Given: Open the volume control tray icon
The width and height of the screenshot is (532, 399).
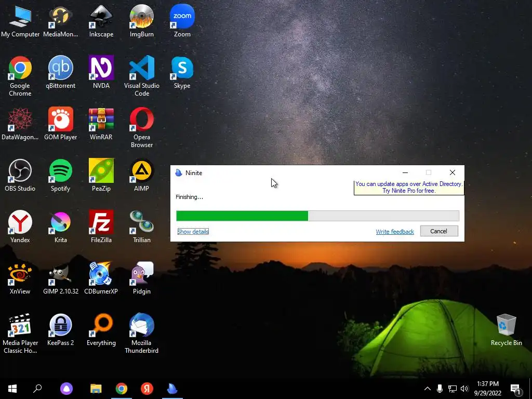Looking at the screenshot, I should tap(464, 389).
